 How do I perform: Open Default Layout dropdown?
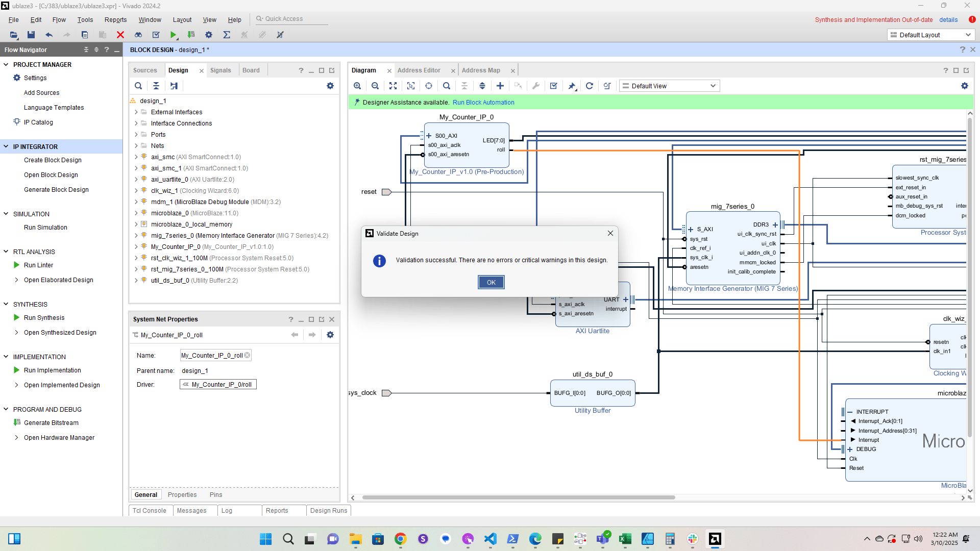pyautogui.click(x=930, y=35)
